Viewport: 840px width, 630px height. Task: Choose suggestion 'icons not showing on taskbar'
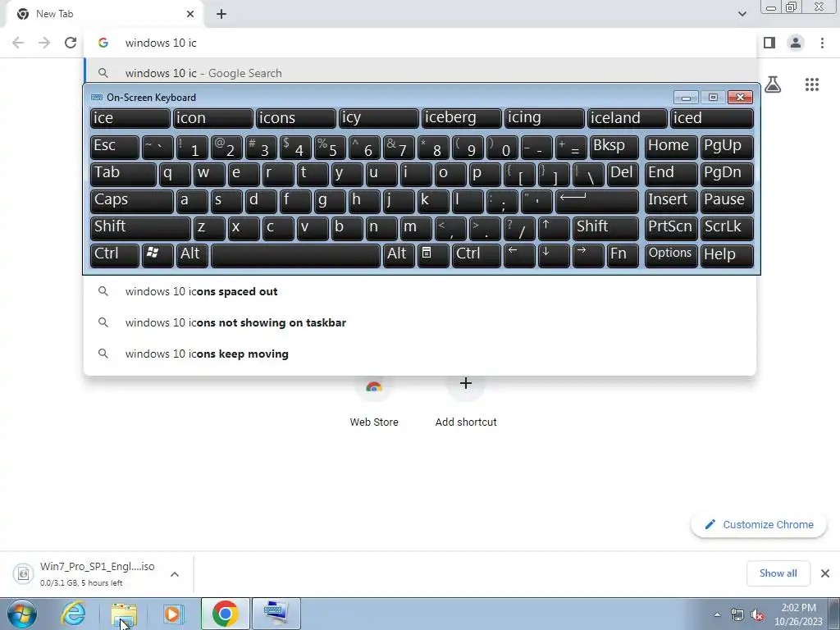pyautogui.click(x=420, y=322)
